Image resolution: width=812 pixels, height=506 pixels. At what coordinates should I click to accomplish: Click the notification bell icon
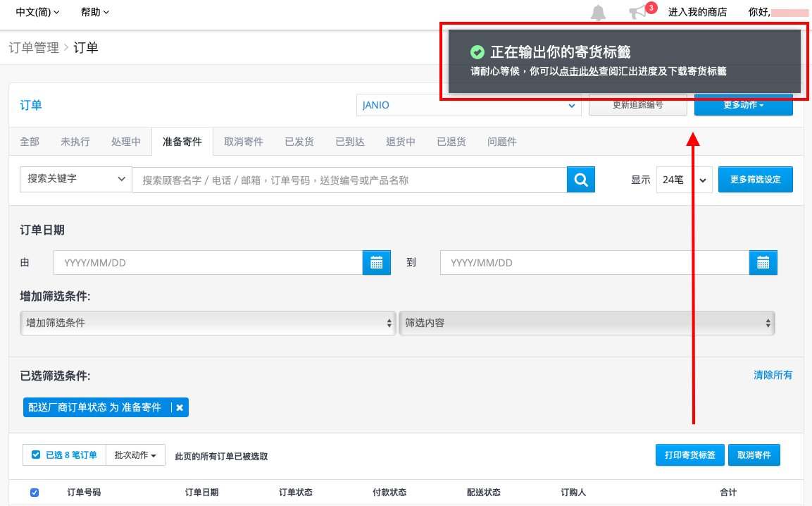tap(598, 13)
